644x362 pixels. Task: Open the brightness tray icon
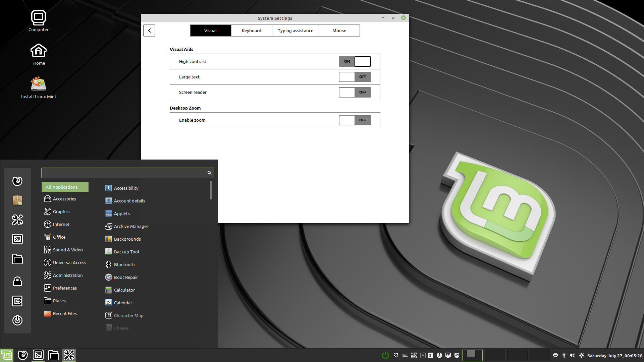point(582,355)
